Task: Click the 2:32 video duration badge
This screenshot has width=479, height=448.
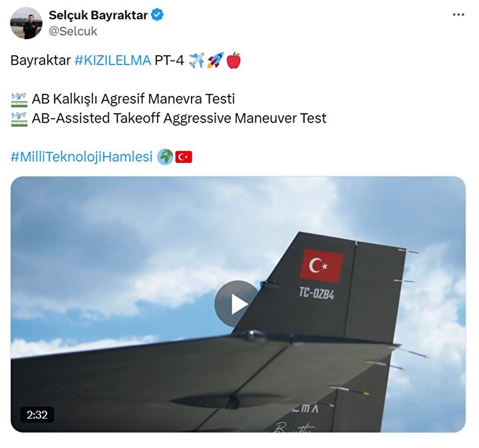Action: pyautogui.click(x=37, y=415)
